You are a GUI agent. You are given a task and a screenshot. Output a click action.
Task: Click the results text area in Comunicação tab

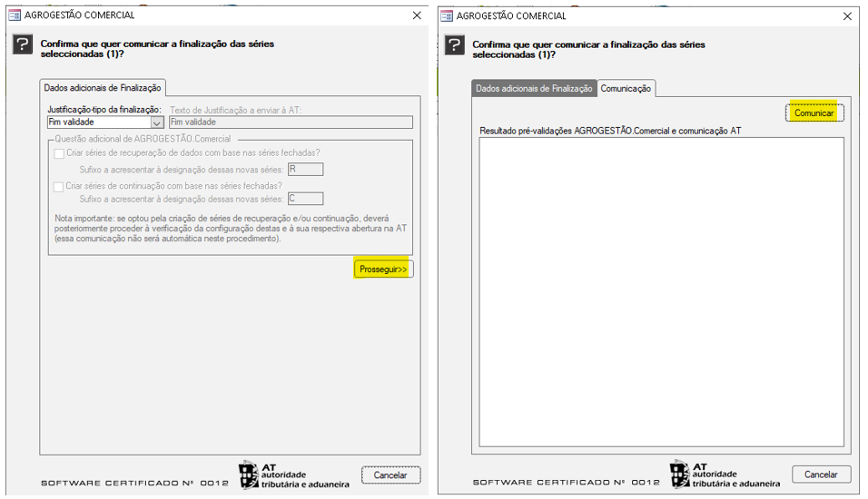[x=662, y=292]
